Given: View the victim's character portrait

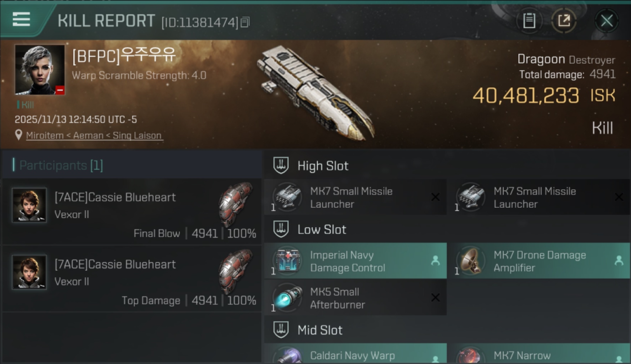Looking at the screenshot, I should click(x=40, y=69).
